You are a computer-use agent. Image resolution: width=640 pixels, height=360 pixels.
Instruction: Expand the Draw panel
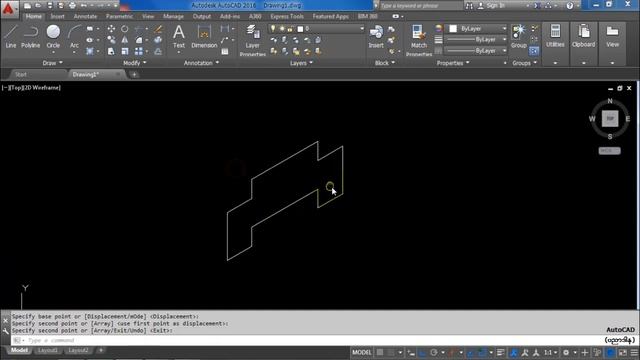click(53, 63)
